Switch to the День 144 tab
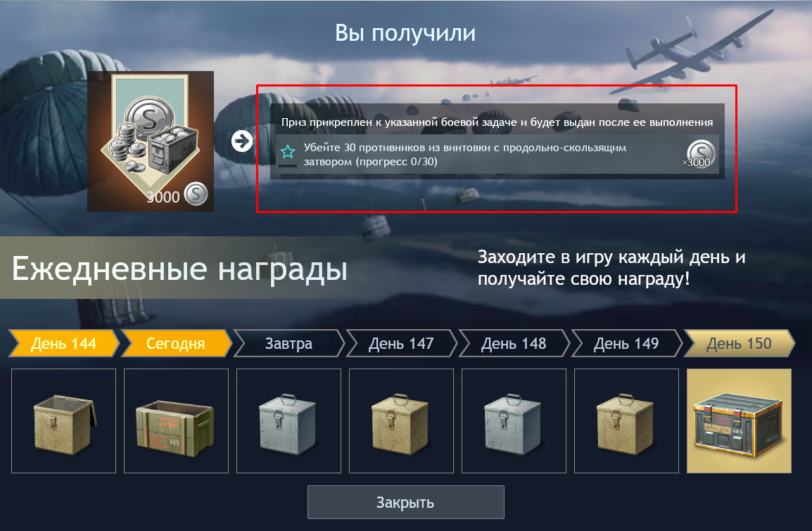Viewport: 812px width, 531px height. pyautogui.click(x=64, y=343)
